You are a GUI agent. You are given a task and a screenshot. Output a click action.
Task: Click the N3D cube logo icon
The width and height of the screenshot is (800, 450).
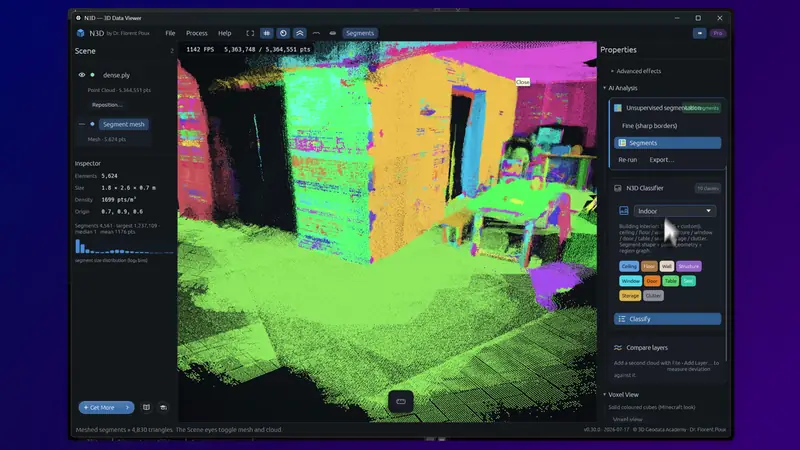(x=81, y=33)
